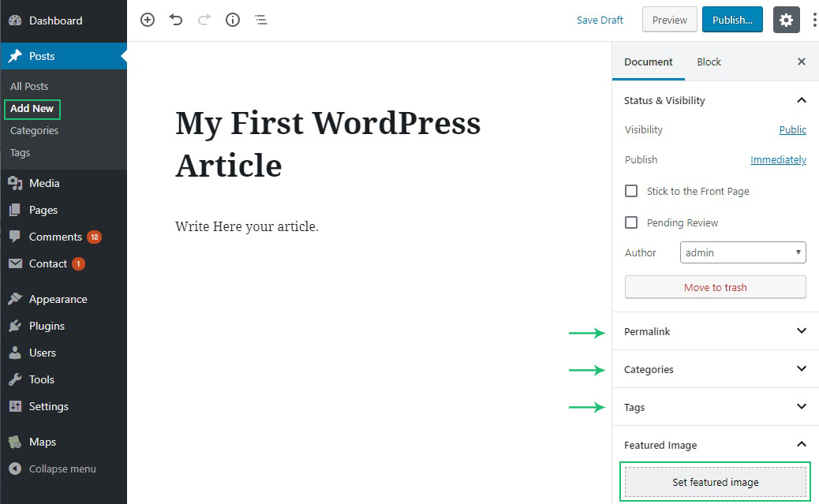The width and height of the screenshot is (819, 504).
Task: Open more tools three-dot menu
Action: coord(814,20)
